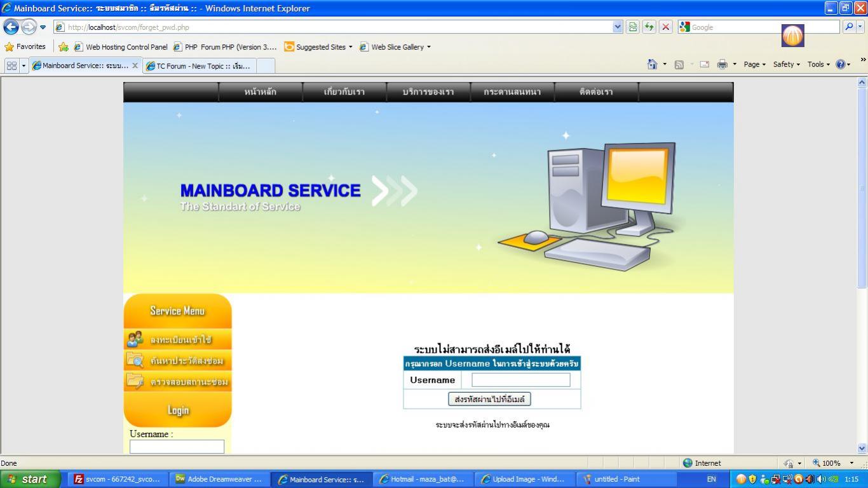
Task: Open ติดต่อเรา in the site navigation
Action: click(596, 92)
